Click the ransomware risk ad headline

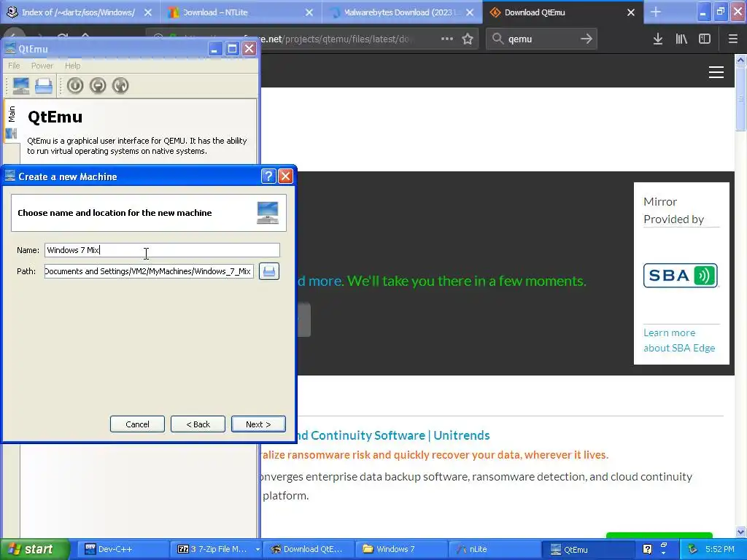[435, 455]
